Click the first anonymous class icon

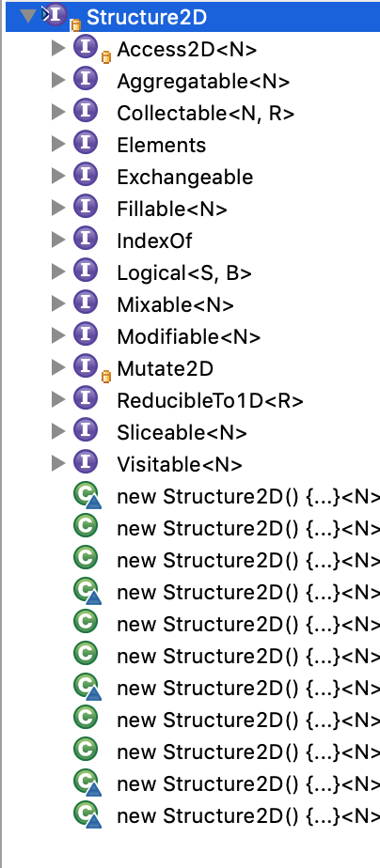tap(87, 495)
